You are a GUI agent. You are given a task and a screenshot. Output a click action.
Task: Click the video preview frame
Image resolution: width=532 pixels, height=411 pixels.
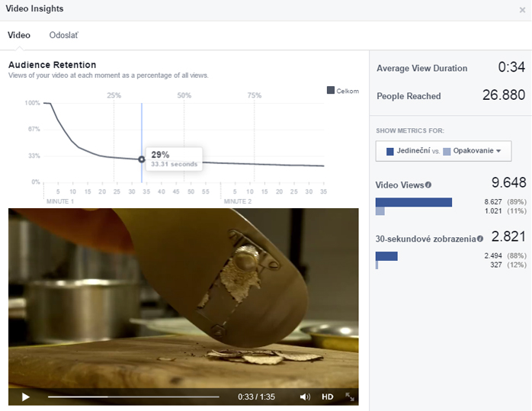[x=183, y=297]
